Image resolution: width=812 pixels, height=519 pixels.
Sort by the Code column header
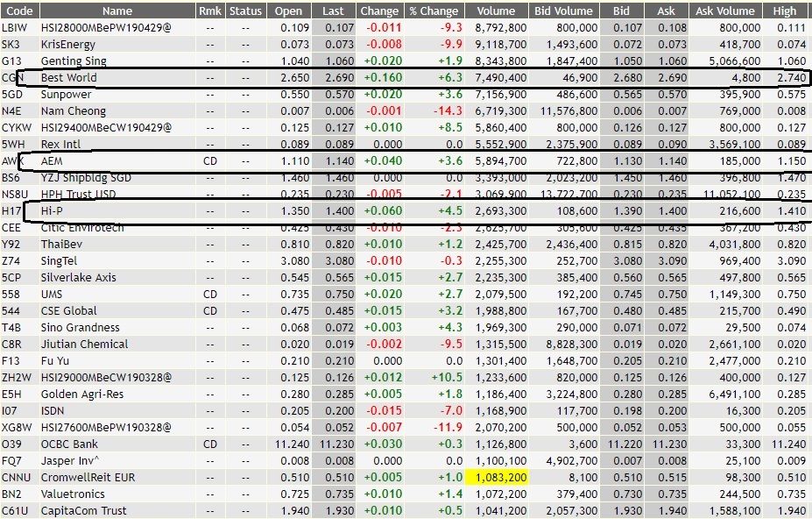pyautogui.click(x=19, y=11)
